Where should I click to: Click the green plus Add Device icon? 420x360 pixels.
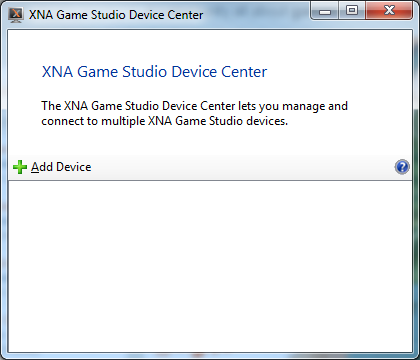point(20,167)
